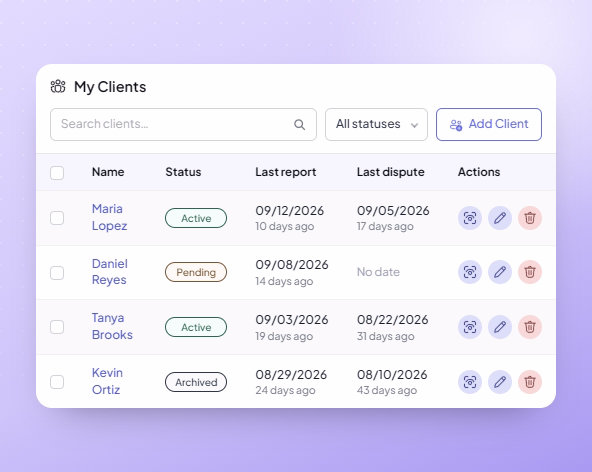Viewport: 592px width, 472px height.
Task: Select Maria Lopez's row checkbox
Action: click(57, 218)
